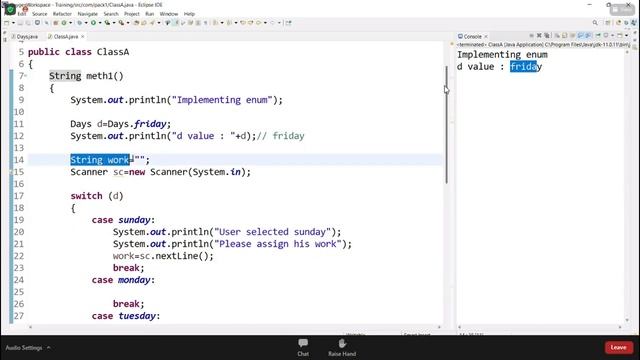The width and height of the screenshot is (640, 360).
Task: Open the Window menu
Action: pyautogui.click(x=169, y=14)
